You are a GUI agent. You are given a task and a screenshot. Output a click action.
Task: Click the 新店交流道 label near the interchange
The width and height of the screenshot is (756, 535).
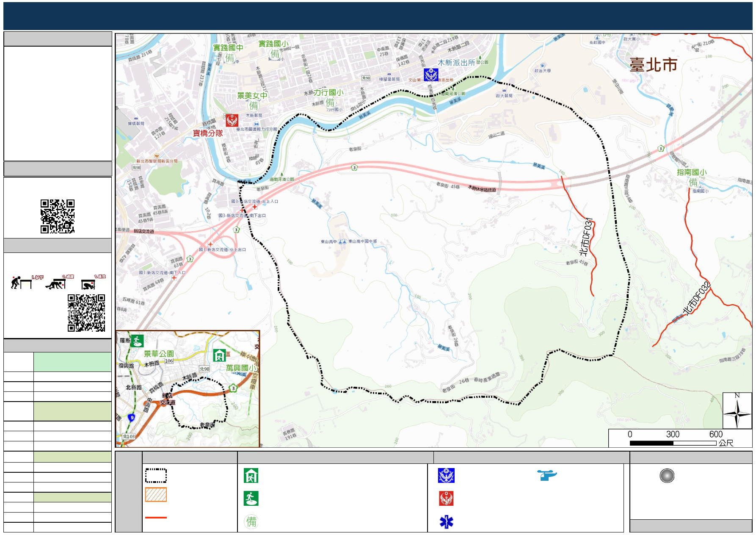click(x=144, y=231)
